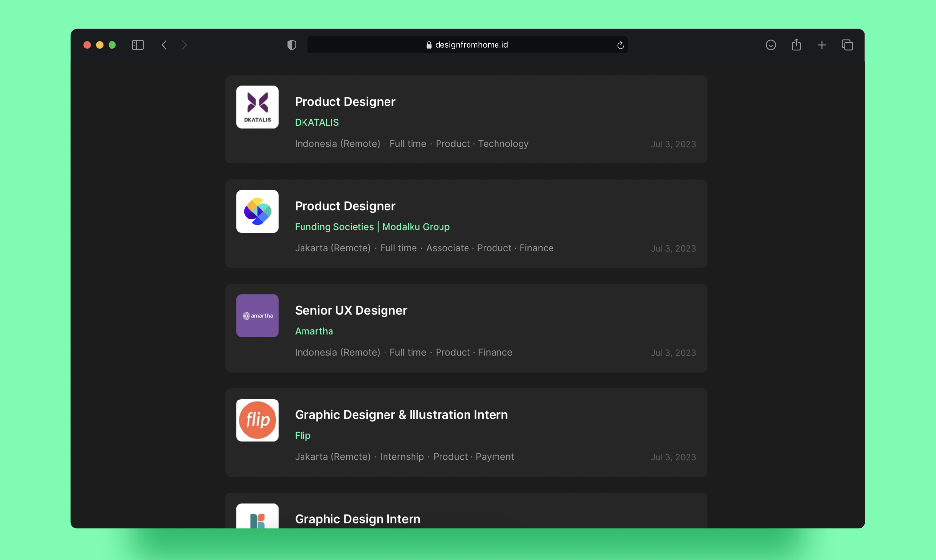The width and height of the screenshot is (936, 560).
Task: Click the Amartha company name
Action: (314, 331)
